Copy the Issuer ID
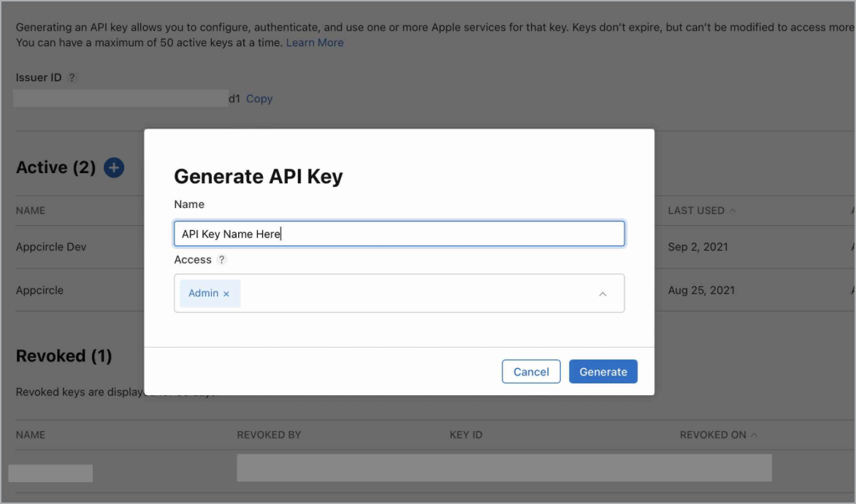This screenshot has width=856, height=504. click(x=259, y=99)
